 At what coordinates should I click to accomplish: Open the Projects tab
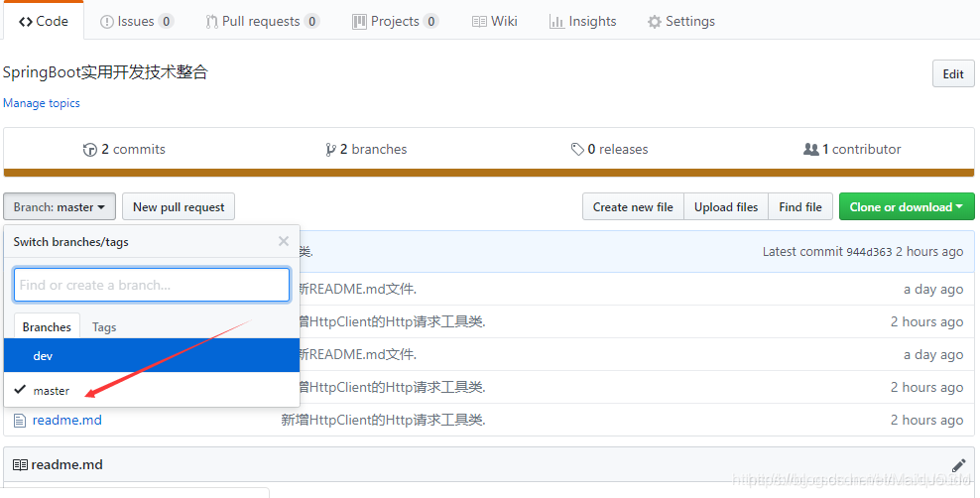pyautogui.click(x=395, y=21)
